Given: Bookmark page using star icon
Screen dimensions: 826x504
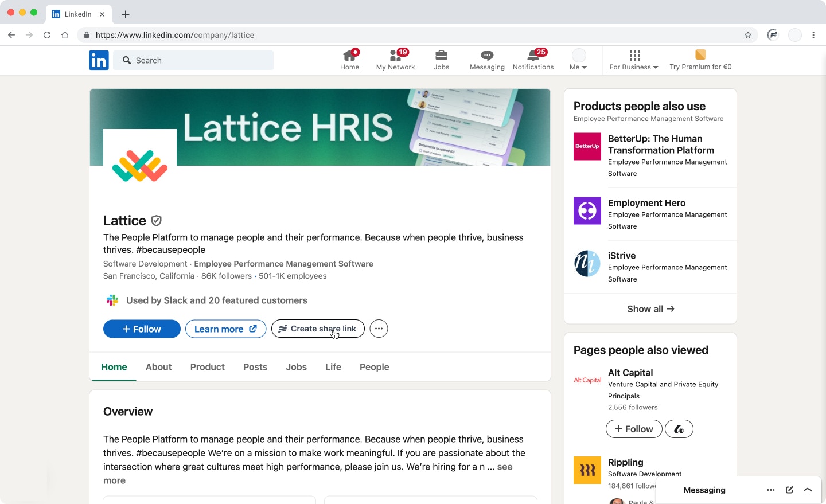Looking at the screenshot, I should pos(748,35).
